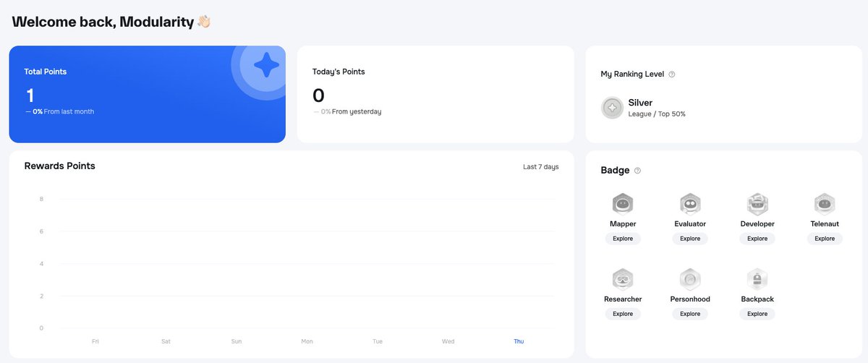Open the Last 7 days range selector
The height and width of the screenshot is (363, 868).
pos(541,167)
